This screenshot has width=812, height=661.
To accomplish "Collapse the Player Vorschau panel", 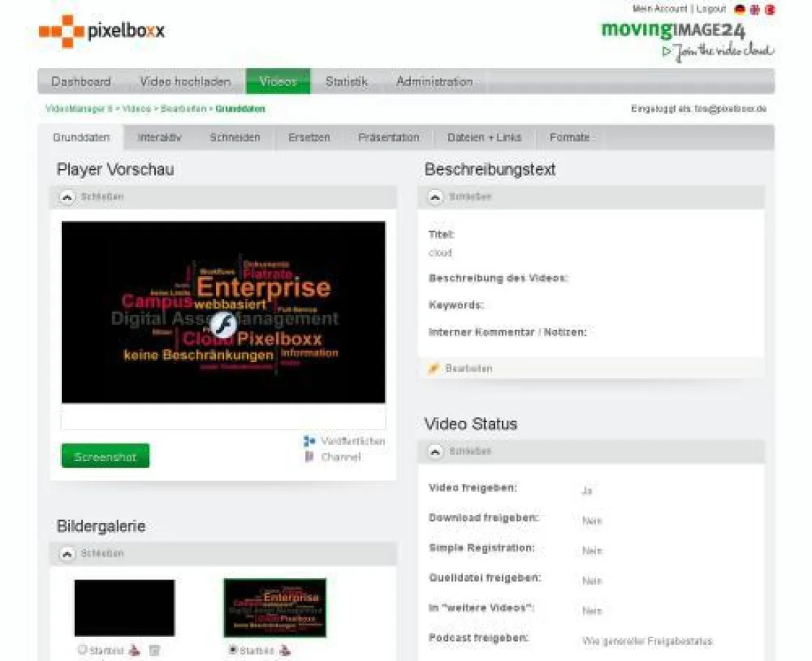I will [68, 197].
